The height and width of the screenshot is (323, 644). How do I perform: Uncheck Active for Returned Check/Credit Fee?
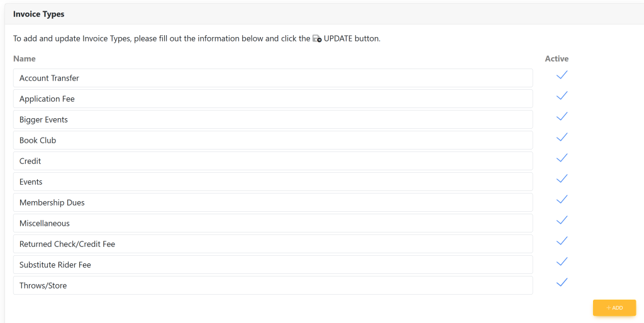pos(562,241)
